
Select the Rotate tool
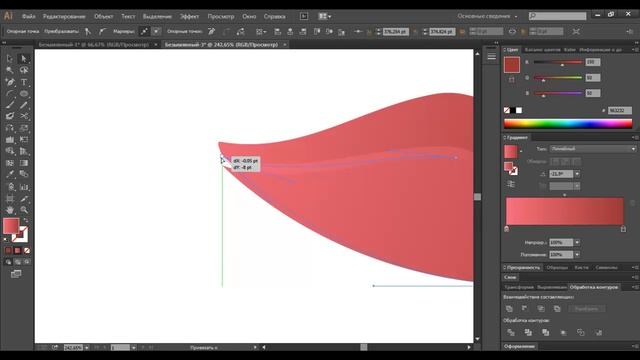pyautogui.click(x=10, y=128)
